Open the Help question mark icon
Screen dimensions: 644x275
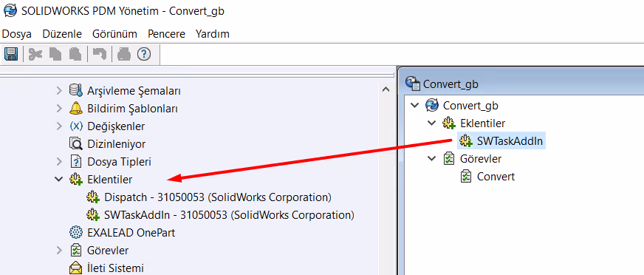(144, 54)
